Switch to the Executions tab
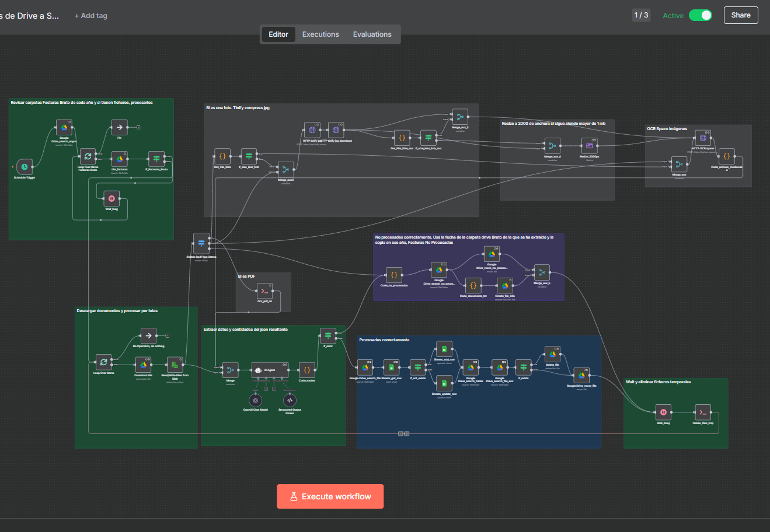770x532 pixels. 320,34
